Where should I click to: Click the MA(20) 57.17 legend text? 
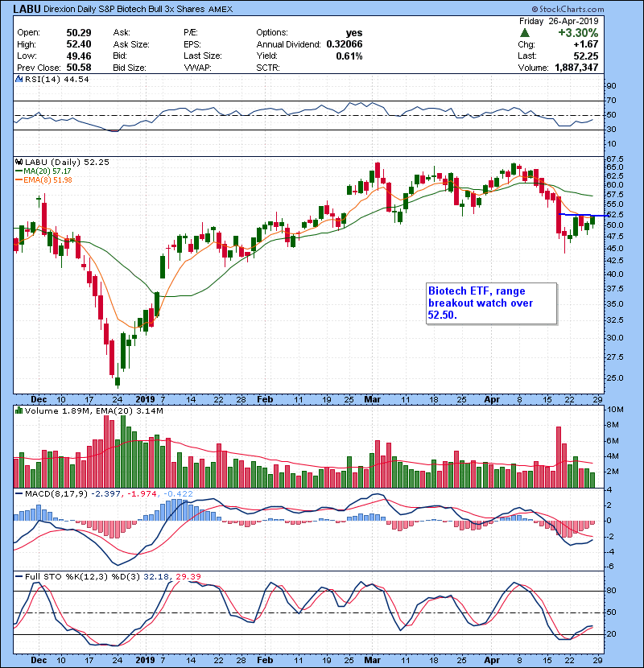[x=47, y=171]
